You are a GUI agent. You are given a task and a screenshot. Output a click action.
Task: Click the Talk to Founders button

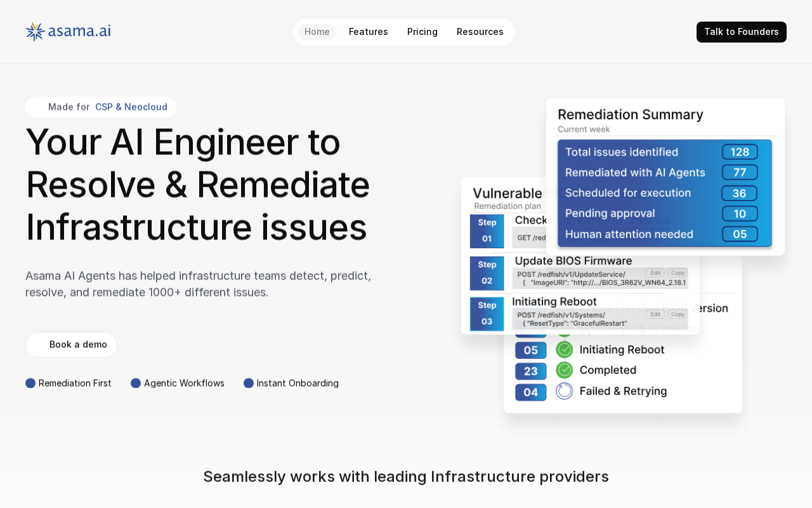(x=742, y=32)
